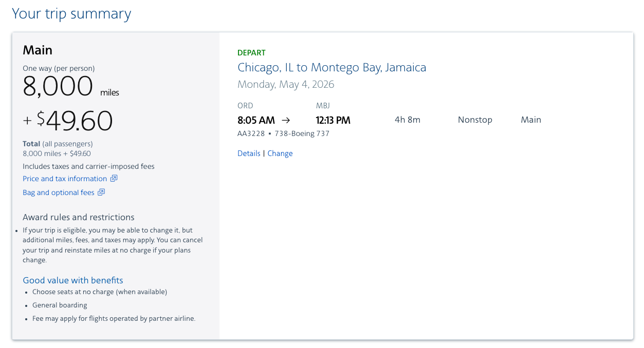Select the Chicago, IL to Montego Bay heading
The height and width of the screenshot is (348, 644).
332,67
